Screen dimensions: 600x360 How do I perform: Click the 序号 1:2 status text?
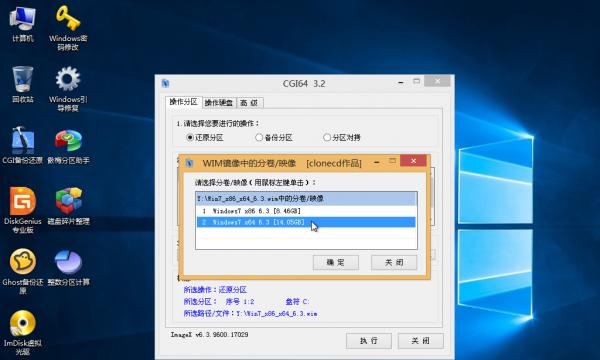240,301
